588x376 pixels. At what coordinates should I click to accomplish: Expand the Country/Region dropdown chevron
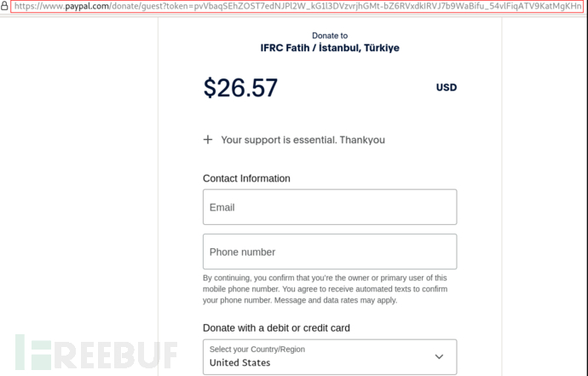click(439, 356)
